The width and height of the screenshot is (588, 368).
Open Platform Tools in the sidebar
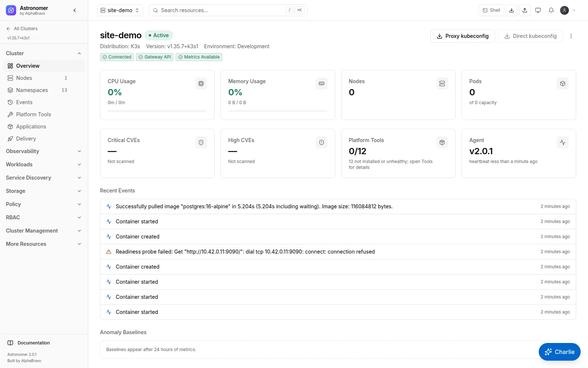pos(44,114)
